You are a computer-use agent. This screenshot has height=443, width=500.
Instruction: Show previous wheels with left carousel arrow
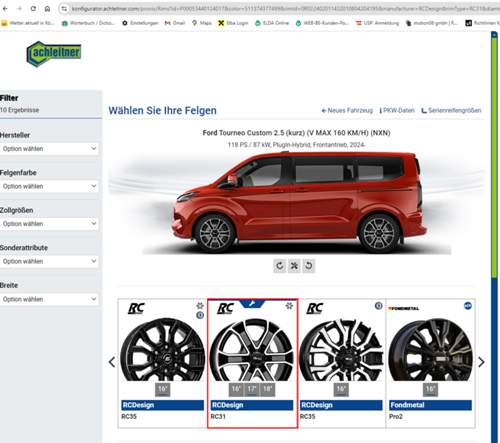point(112,362)
